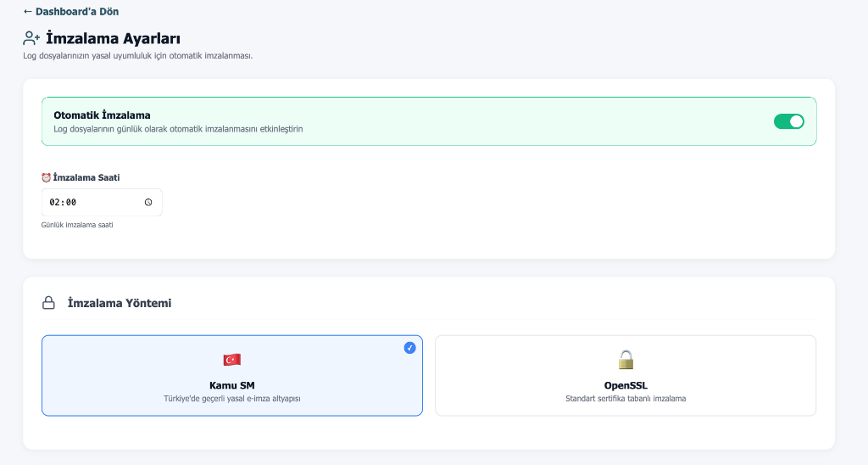
Task: Click the "Standart sertifika tabanlı imzalama" description
Action: (x=626, y=399)
